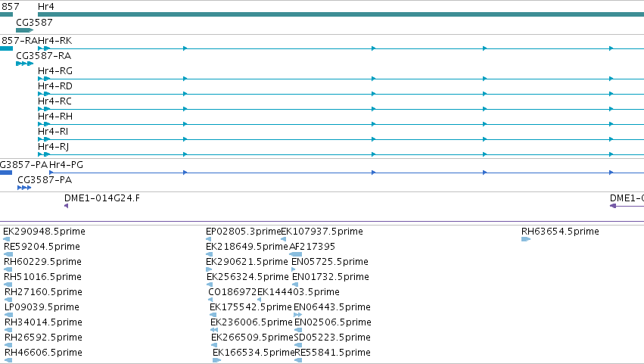Click the EP02805.3prime EST label
This screenshot has height=364, width=644.
pos(243,232)
